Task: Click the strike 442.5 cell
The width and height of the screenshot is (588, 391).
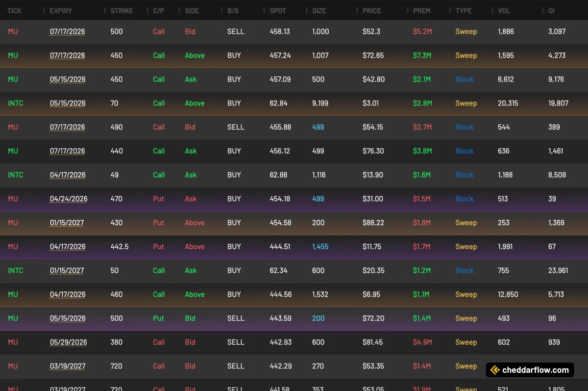Action: click(120, 247)
